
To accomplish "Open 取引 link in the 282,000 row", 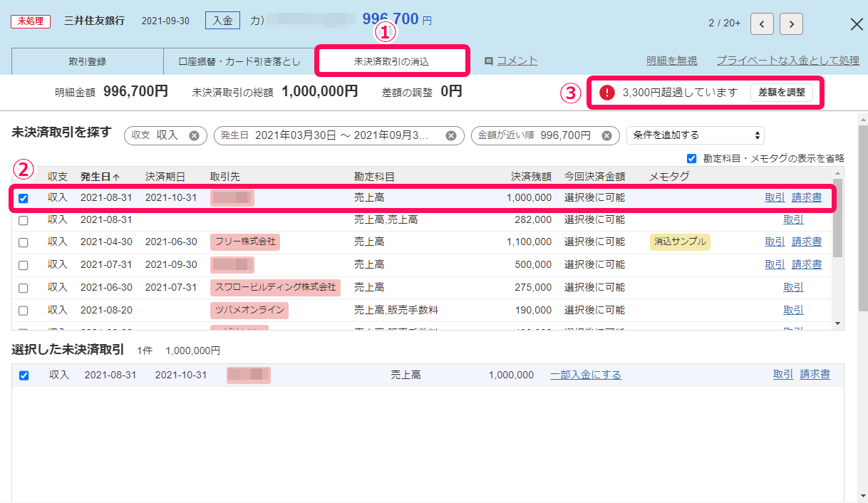I will (x=793, y=220).
